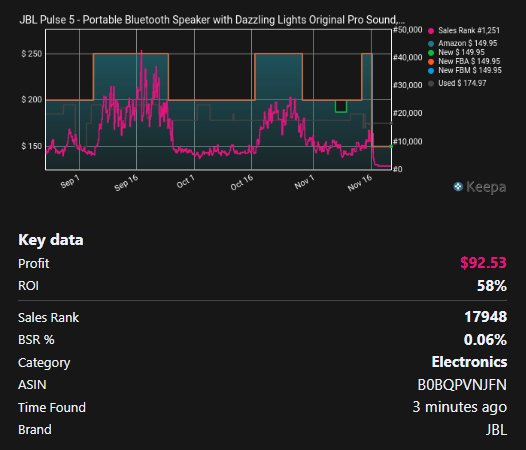The image size is (526, 450).
Task: Click the #40,000 rank axis label
Action: tap(408, 57)
